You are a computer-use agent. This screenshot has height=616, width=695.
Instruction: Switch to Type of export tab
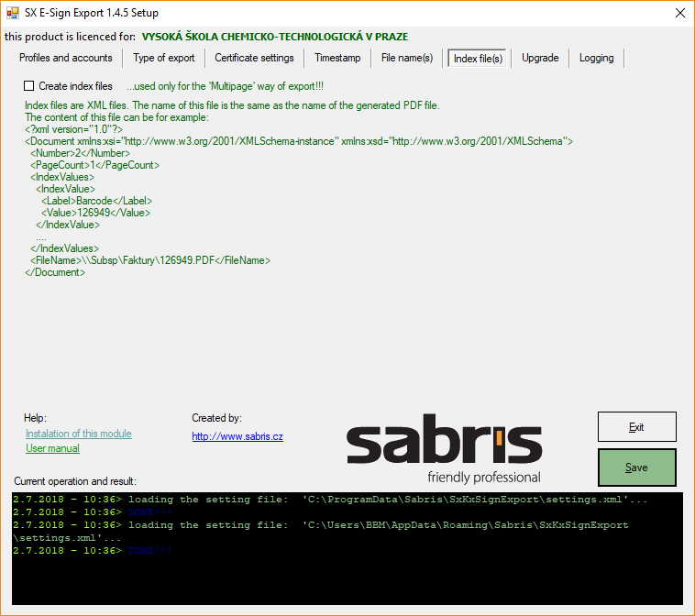pos(164,58)
